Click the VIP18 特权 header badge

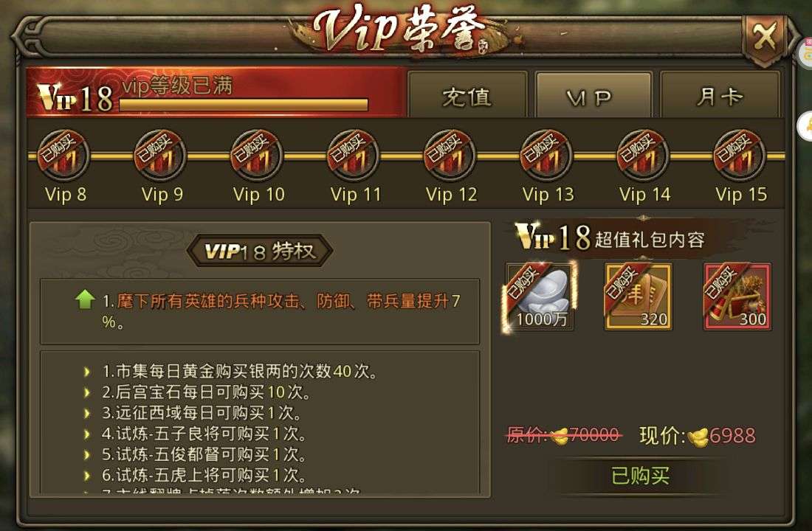(259, 251)
